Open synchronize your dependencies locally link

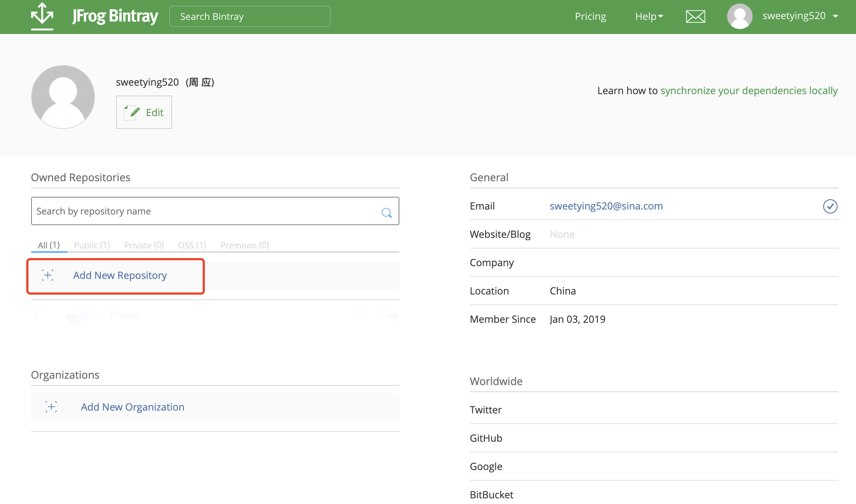[x=749, y=91]
